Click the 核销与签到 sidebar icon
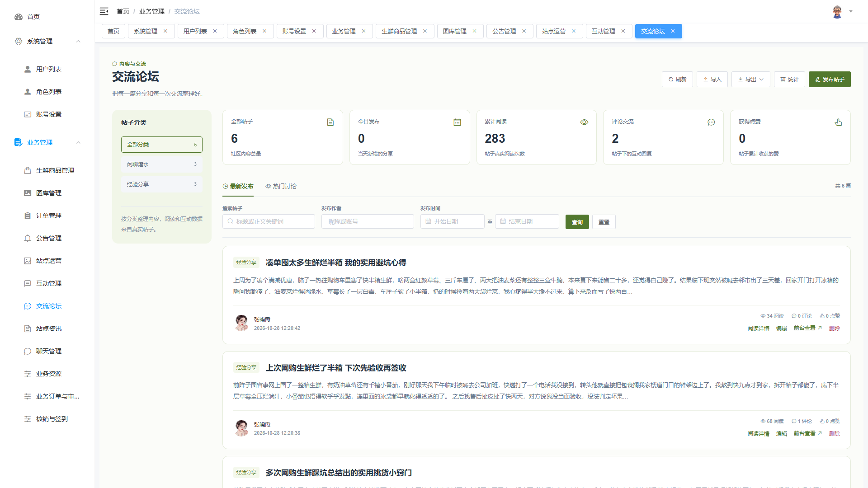Image resolution: width=868 pixels, height=488 pixels. click(x=28, y=419)
